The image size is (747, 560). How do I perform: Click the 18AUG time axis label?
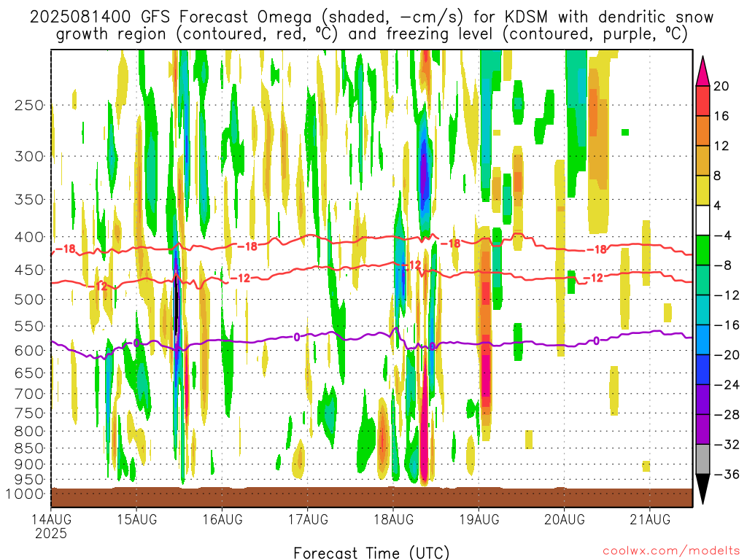(393, 519)
